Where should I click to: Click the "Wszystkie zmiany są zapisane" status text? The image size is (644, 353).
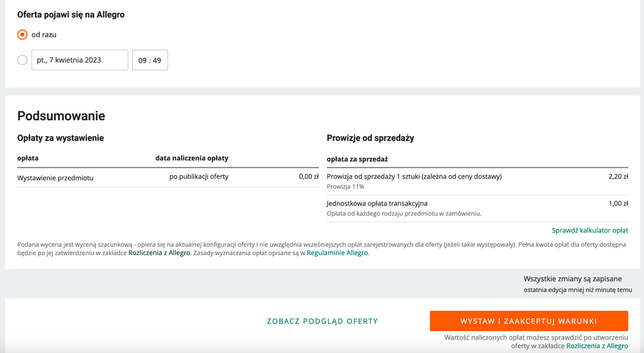[572, 279]
